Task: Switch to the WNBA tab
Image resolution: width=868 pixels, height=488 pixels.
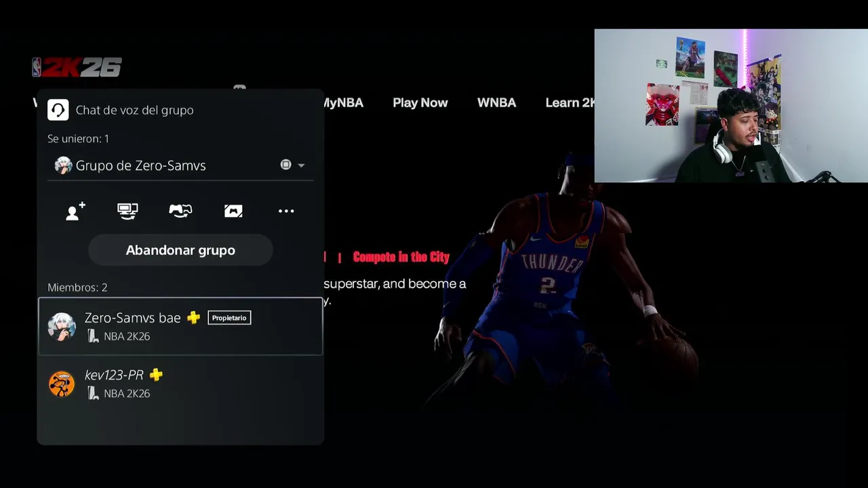Action: pyautogui.click(x=496, y=102)
